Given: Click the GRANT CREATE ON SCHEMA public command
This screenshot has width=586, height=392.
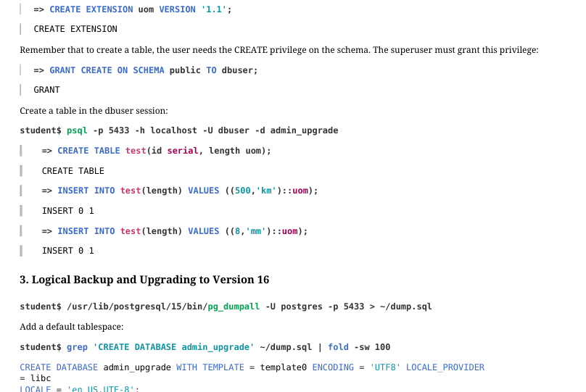Looking at the screenshot, I should tap(146, 70).
